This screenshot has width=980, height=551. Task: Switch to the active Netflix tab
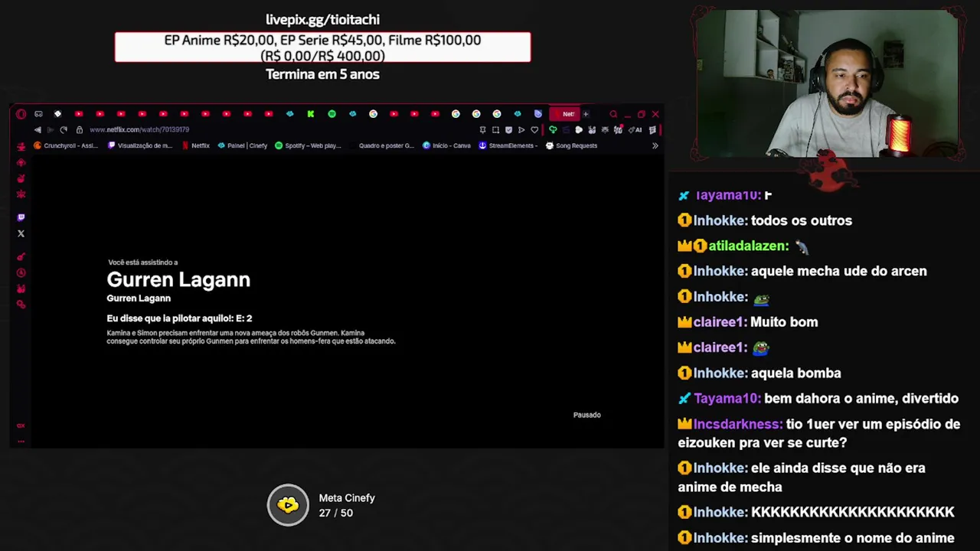coord(564,114)
